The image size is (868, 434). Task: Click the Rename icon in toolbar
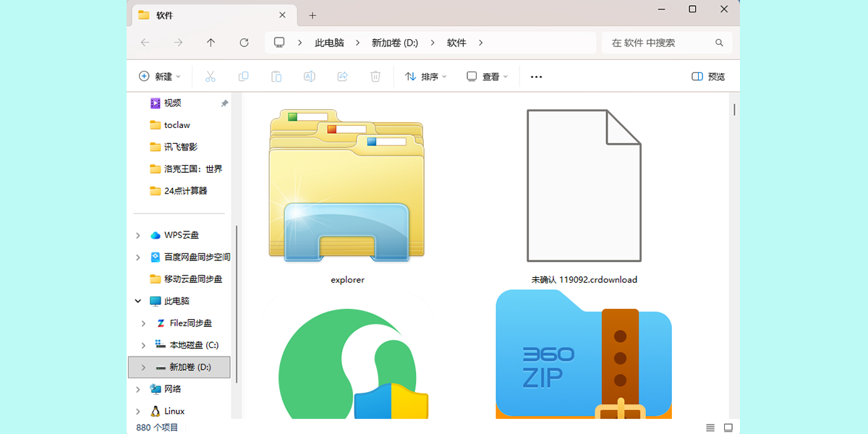309,76
